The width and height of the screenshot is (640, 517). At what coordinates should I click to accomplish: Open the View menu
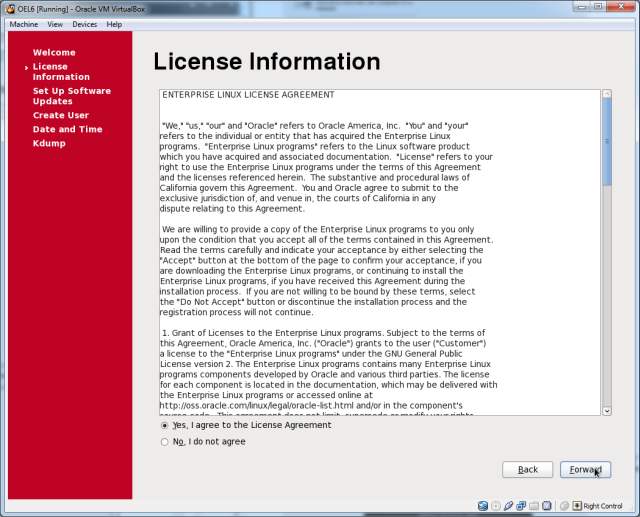click(x=55, y=24)
